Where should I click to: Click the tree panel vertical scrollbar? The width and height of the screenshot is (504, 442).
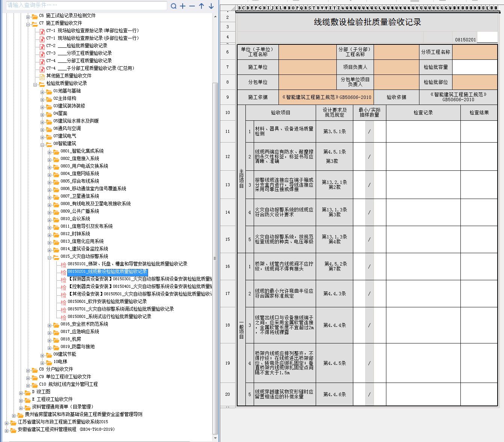[x=215, y=258]
